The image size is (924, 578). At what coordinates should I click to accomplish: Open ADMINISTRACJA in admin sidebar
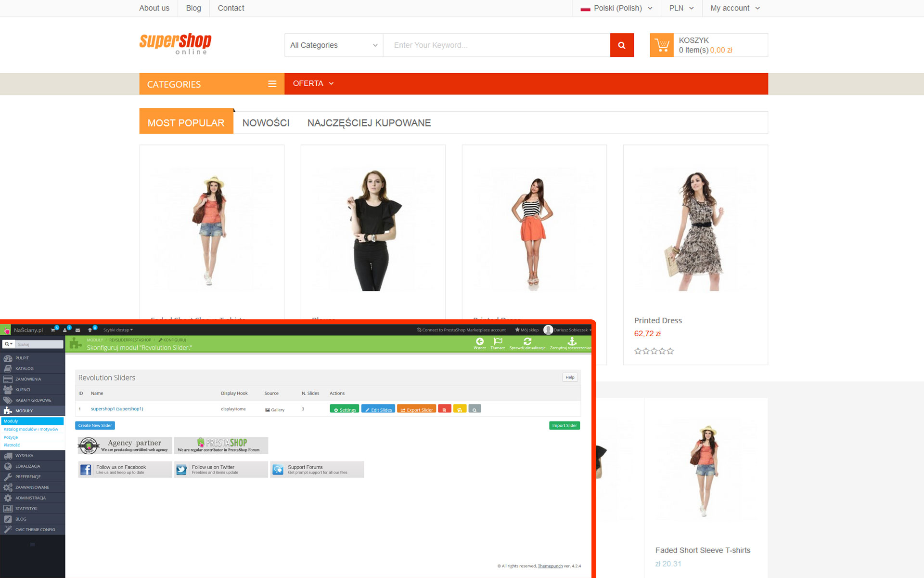coord(32,498)
